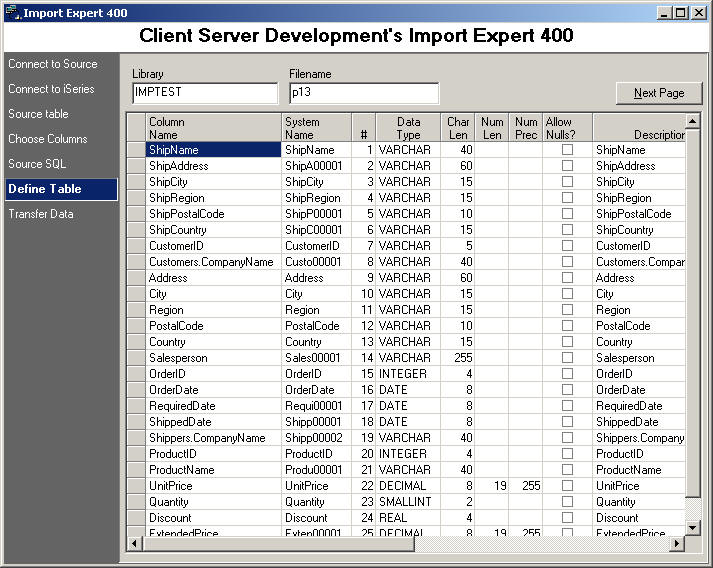713x568 pixels.
Task: Click system name cell Shipp00002
Action: pyautogui.click(x=316, y=437)
